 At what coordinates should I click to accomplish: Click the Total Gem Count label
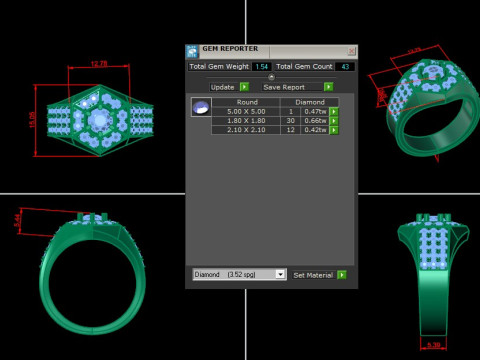coord(304,67)
